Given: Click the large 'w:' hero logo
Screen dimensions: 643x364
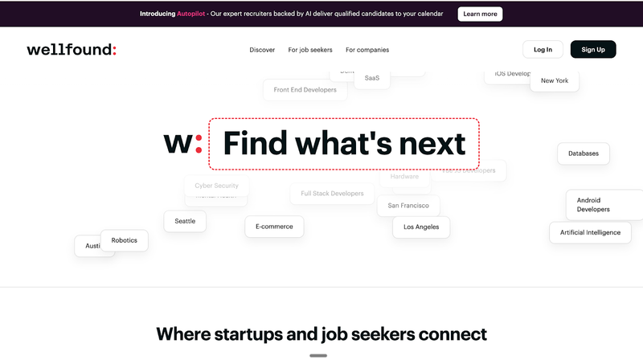Looking at the screenshot, I should (182, 144).
